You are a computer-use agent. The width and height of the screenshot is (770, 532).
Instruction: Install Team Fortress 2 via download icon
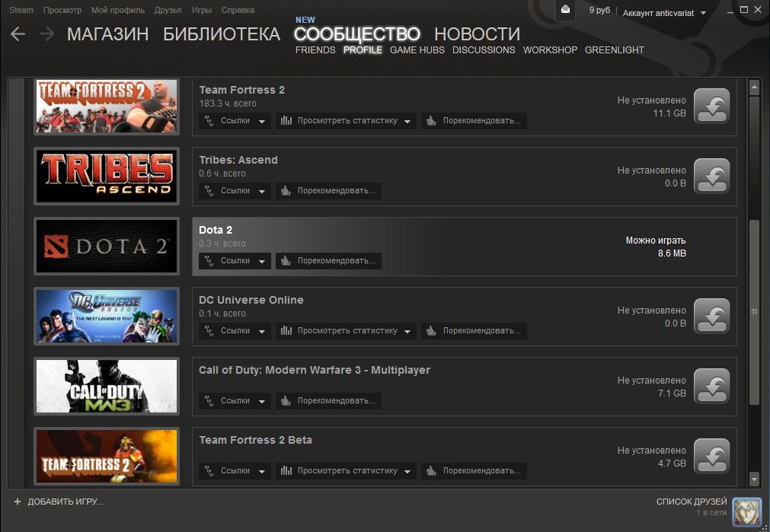pos(711,106)
